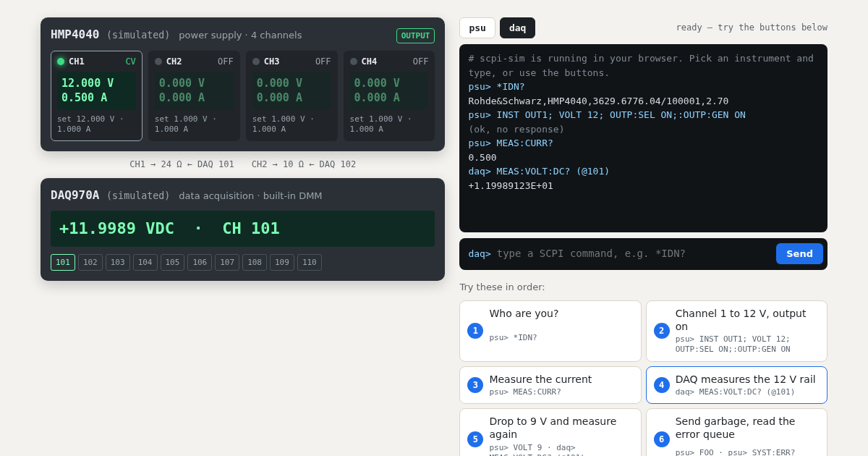The height and width of the screenshot is (456, 868).
Task: Select the CH4 channel card
Action: click(389, 96)
